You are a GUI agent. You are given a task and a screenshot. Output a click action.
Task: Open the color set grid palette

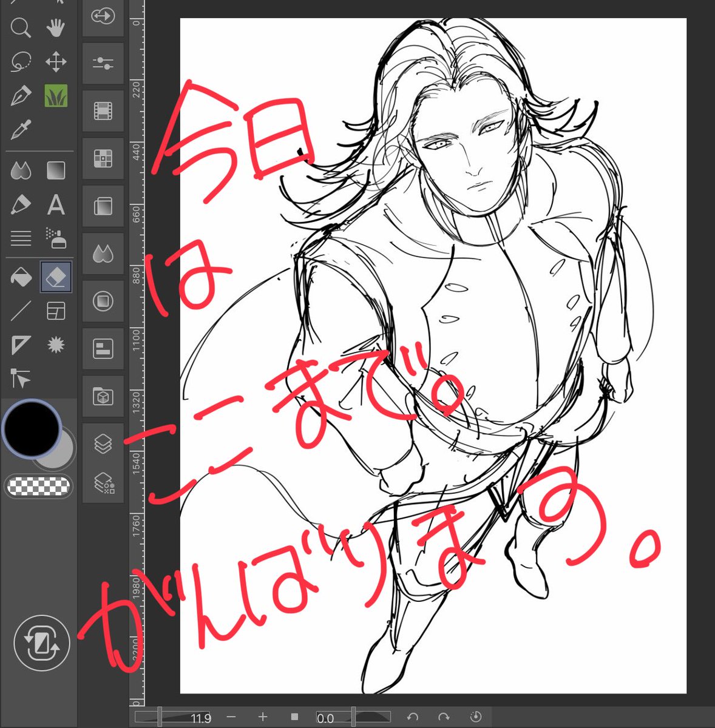[103, 158]
